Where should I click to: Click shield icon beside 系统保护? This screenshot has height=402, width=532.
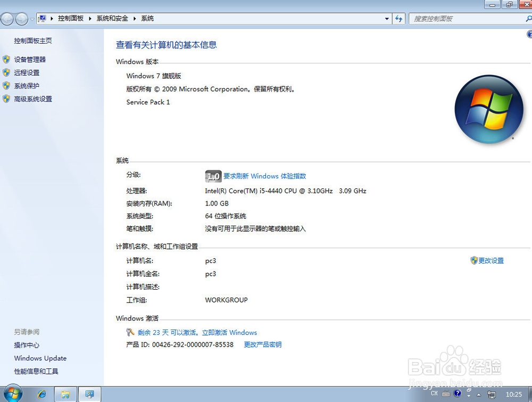coord(6,86)
